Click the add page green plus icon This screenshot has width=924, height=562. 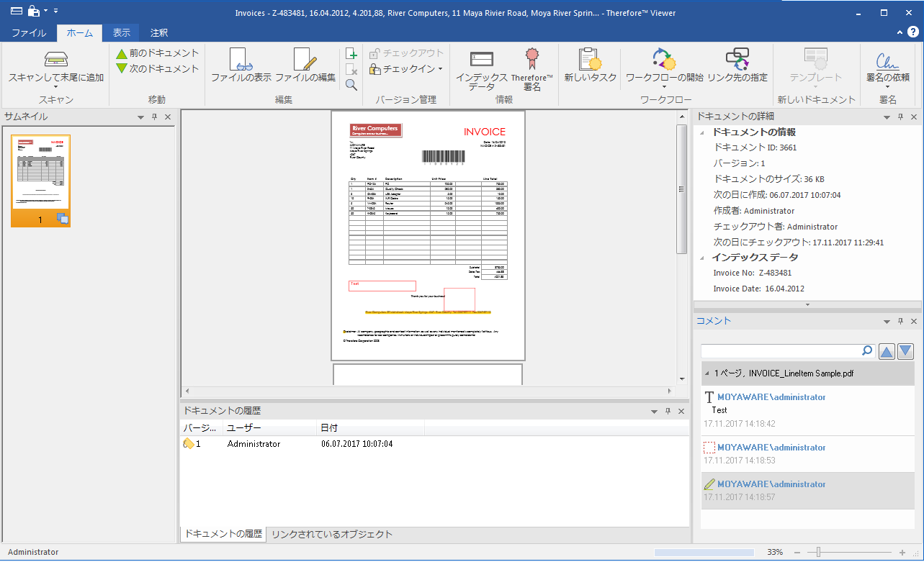click(351, 53)
